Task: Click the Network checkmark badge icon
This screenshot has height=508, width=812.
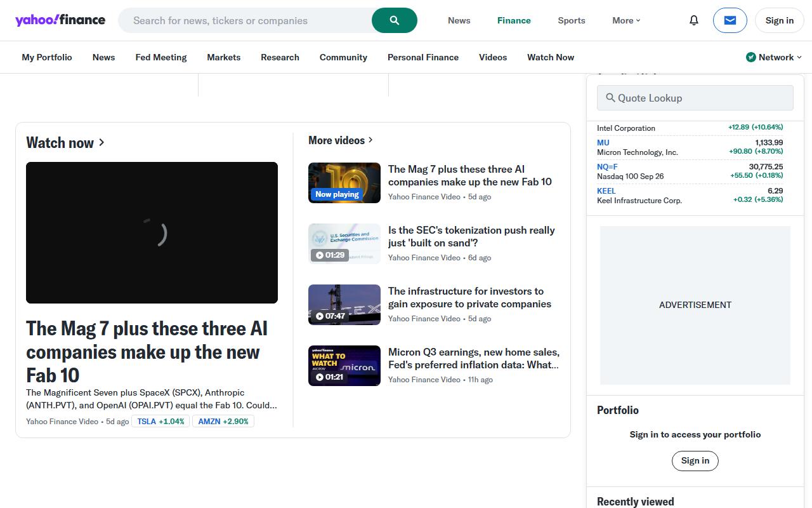Action: 751,57
